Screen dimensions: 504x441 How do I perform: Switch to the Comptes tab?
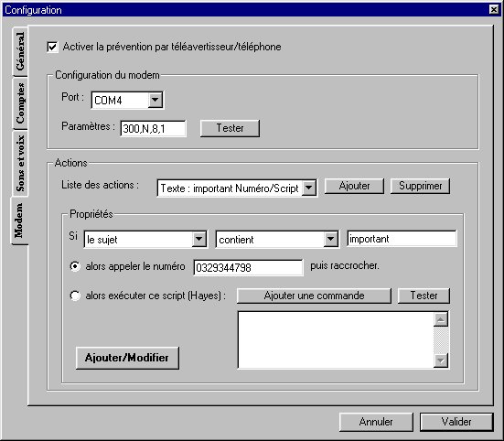click(20, 102)
